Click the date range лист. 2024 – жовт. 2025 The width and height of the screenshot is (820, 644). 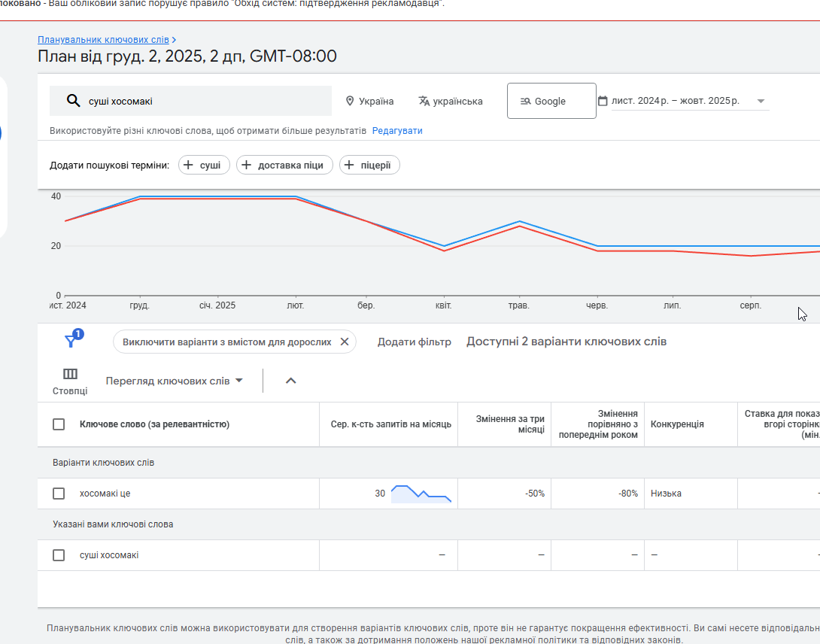click(675, 101)
